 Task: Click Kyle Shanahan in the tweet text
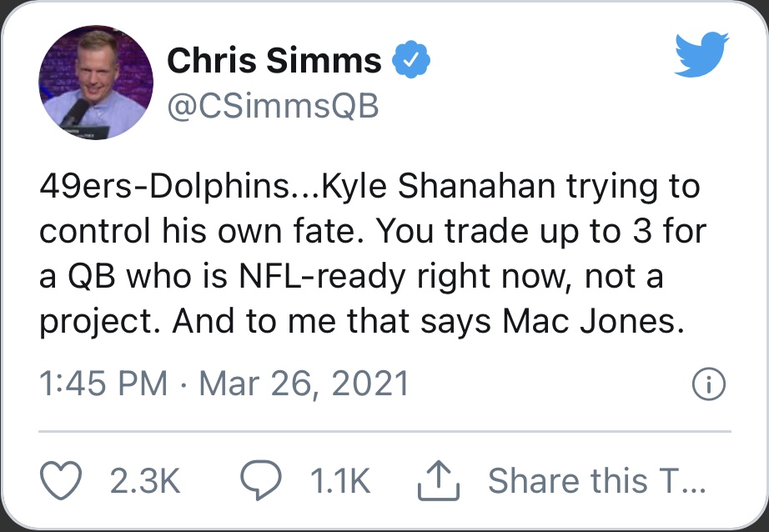click(x=415, y=187)
